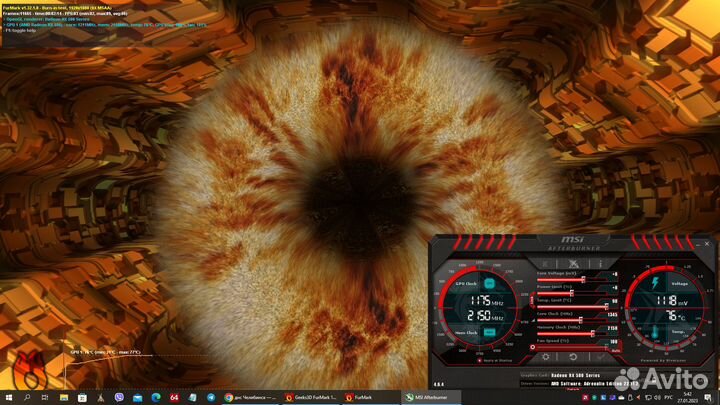Adjust the Core Clock slider handle
Screen dimensions: 720x405
coord(580,320)
